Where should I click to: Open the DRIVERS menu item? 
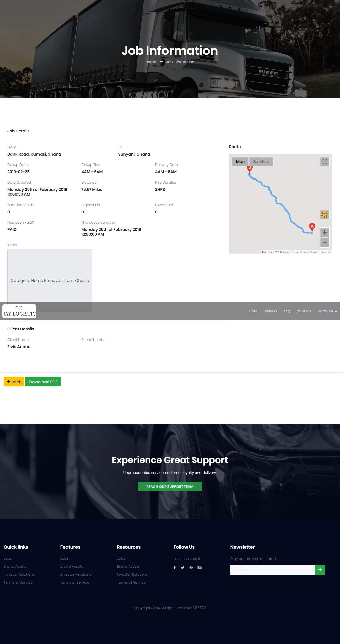click(271, 311)
